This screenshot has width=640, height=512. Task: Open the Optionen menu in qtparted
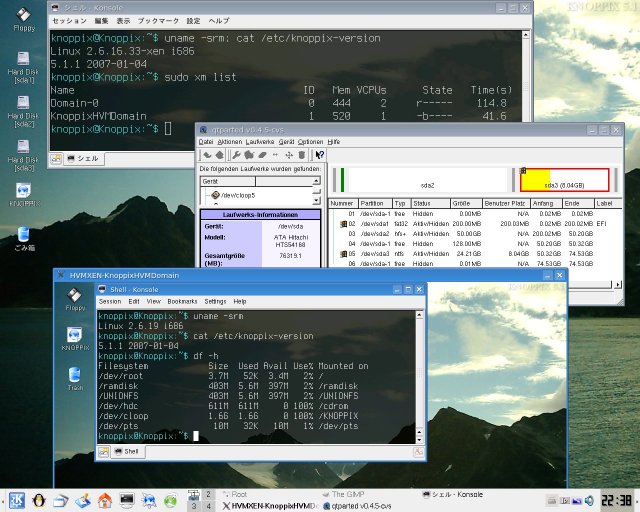tap(311, 142)
